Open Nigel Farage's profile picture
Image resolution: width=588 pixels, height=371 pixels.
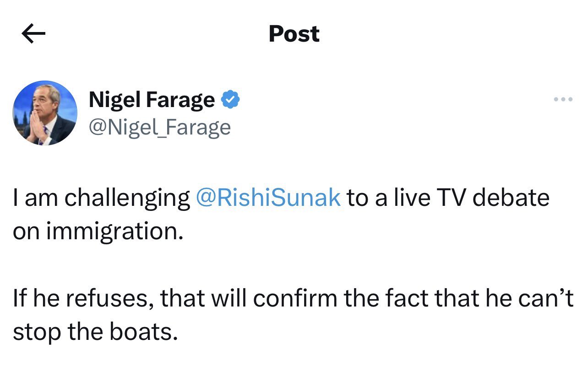point(45,113)
